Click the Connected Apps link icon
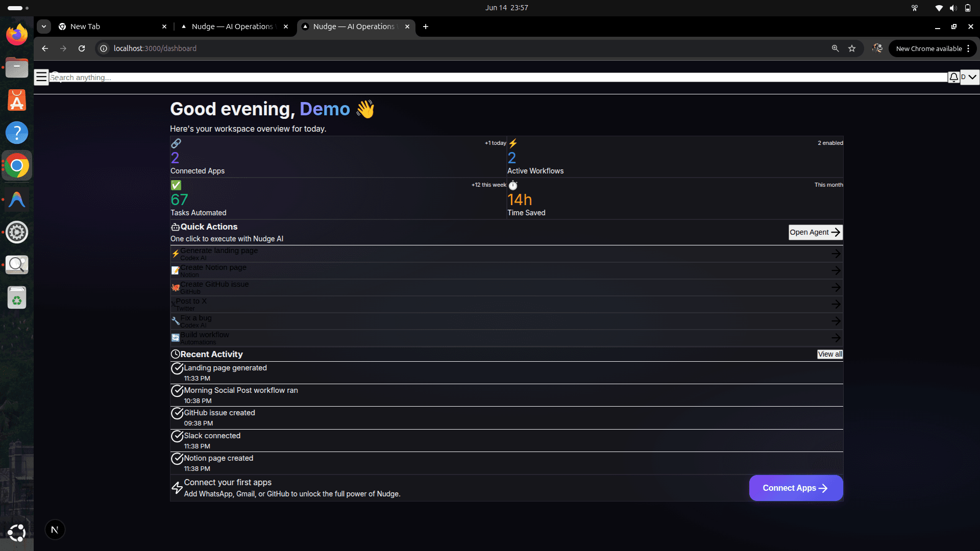The width and height of the screenshot is (980, 551). coord(176,143)
